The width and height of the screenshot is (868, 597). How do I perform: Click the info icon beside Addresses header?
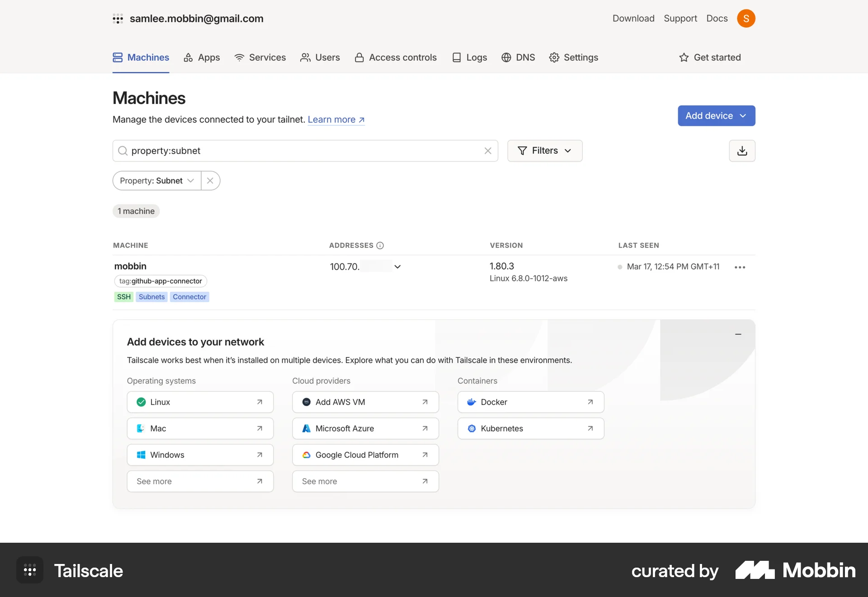[379, 246]
